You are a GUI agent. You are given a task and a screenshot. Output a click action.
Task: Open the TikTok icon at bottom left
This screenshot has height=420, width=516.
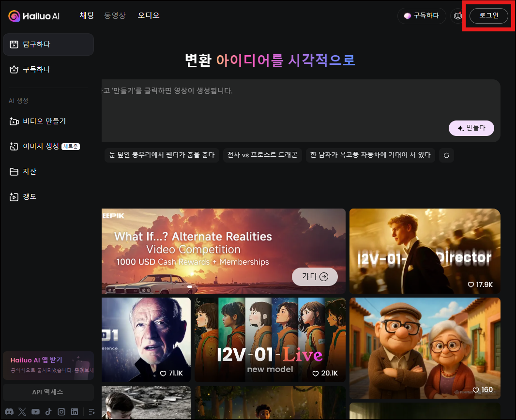tap(48, 412)
